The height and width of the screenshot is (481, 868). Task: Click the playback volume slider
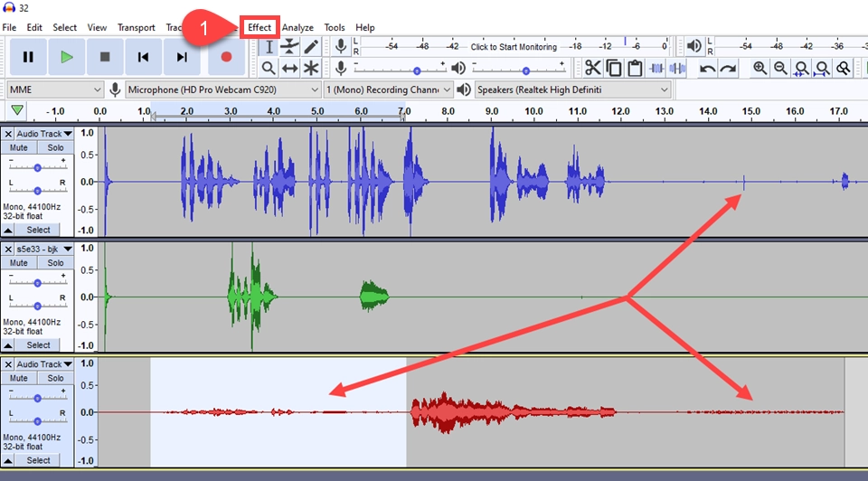[515, 68]
